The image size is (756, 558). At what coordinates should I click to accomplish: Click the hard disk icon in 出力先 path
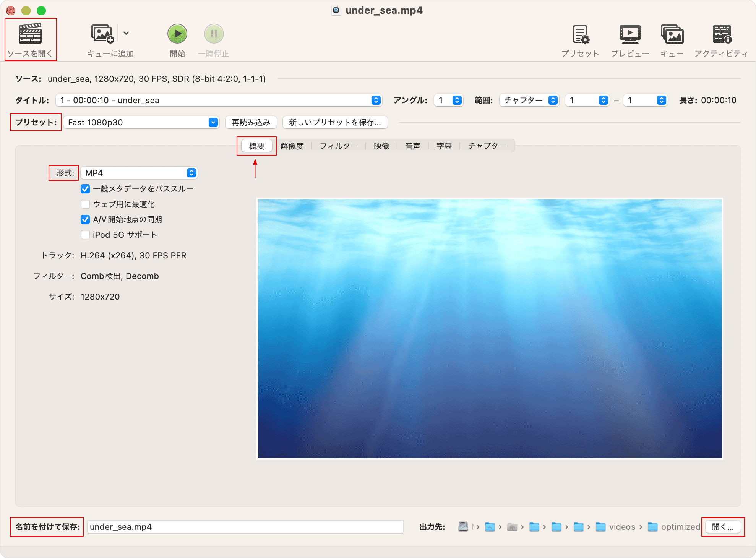(463, 527)
